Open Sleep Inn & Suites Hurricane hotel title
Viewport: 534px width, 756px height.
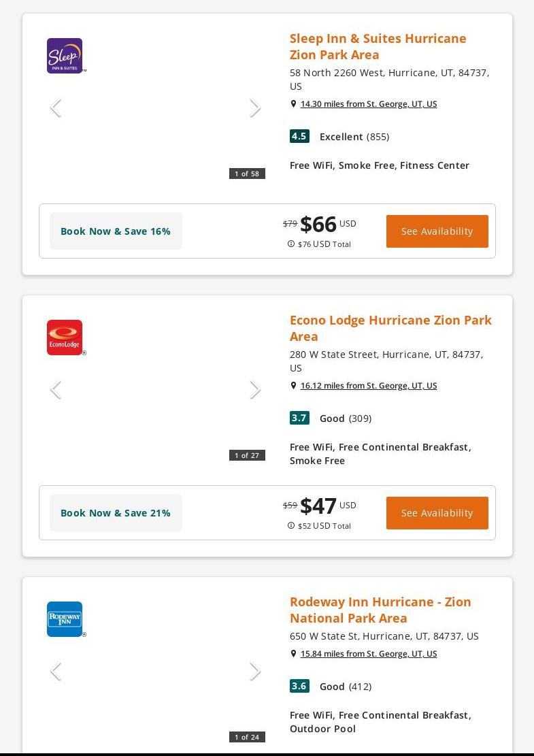(378, 46)
